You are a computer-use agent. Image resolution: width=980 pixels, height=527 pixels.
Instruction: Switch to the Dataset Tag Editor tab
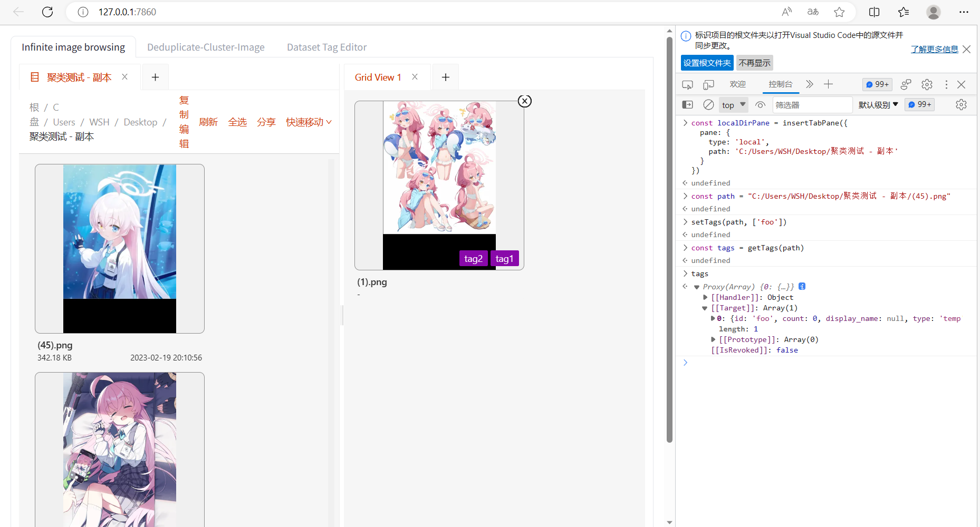pyautogui.click(x=326, y=47)
